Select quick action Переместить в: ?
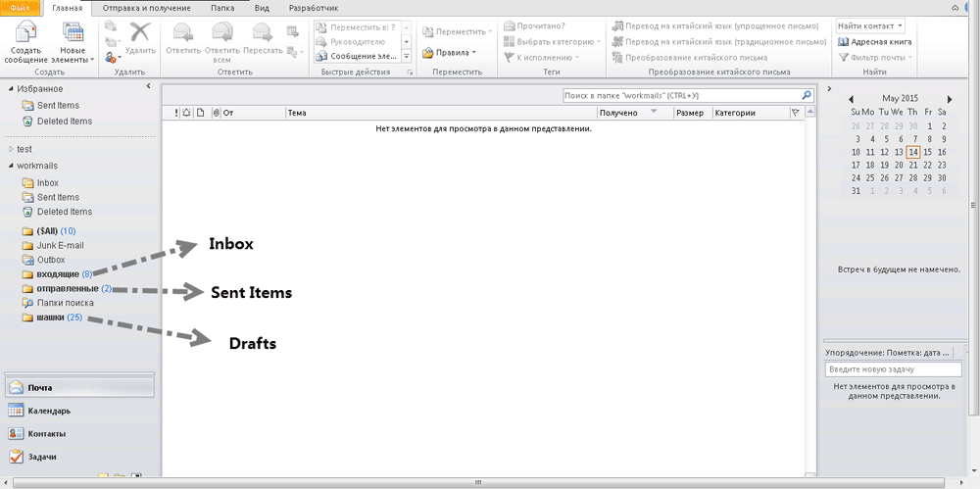Screen dimensions: 980x489 357,26
